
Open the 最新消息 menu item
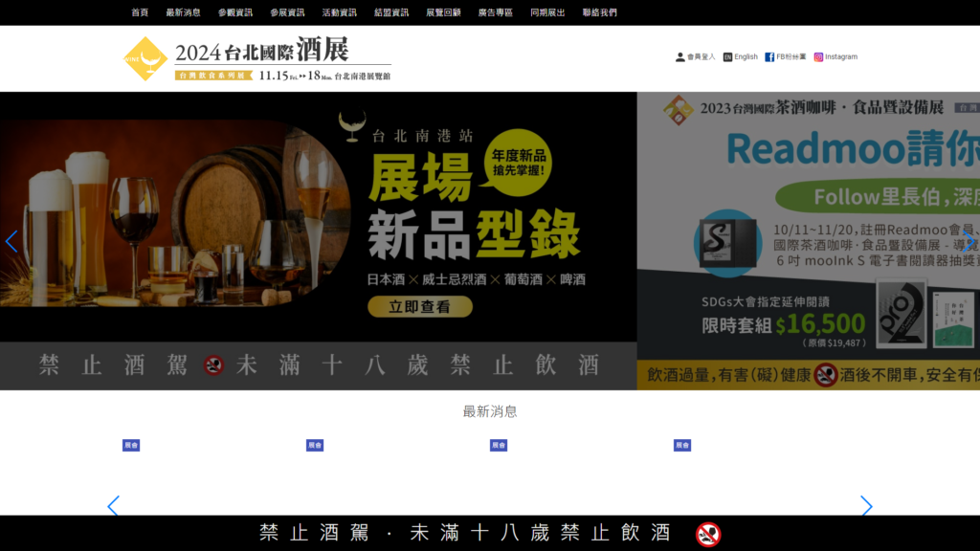coord(183,12)
